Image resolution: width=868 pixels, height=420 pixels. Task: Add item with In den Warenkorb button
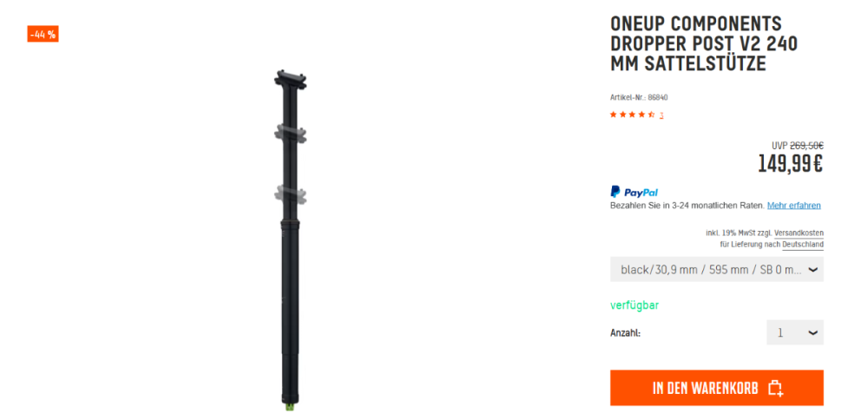pos(716,388)
